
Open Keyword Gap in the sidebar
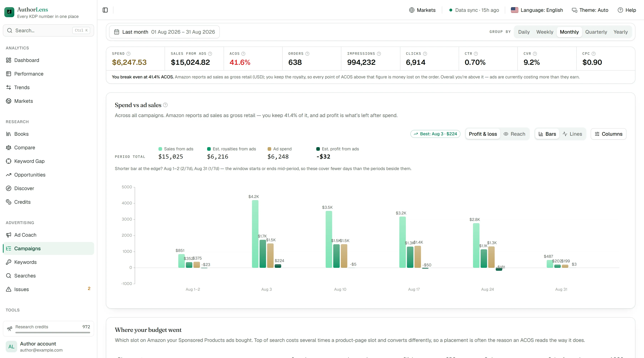(x=48, y=161)
